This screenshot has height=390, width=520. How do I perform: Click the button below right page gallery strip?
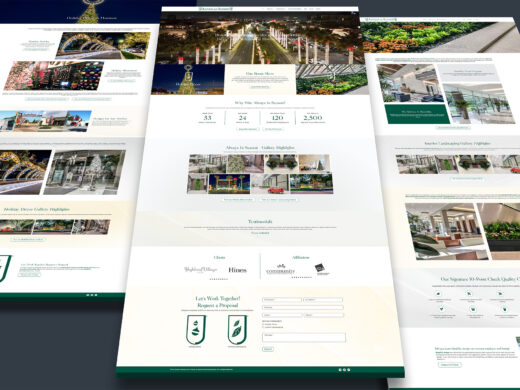(x=467, y=178)
